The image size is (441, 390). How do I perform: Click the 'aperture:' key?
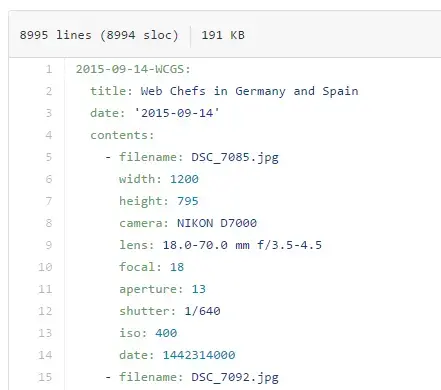coord(151,290)
